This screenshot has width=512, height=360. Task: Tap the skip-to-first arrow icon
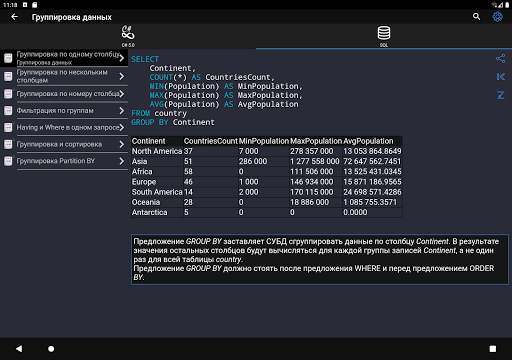click(x=500, y=77)
